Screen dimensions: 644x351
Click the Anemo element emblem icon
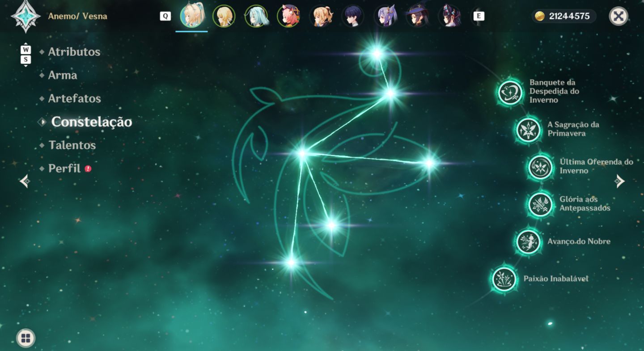click(x=25, y=17)
